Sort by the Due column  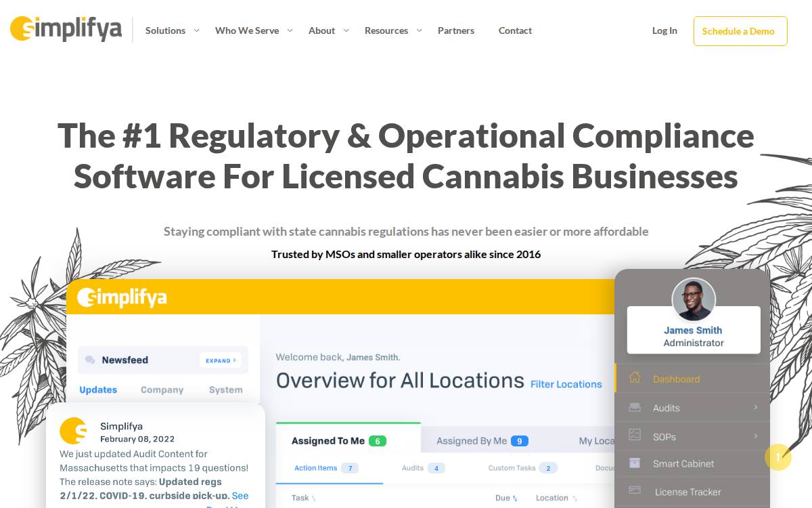pos(506,498)
